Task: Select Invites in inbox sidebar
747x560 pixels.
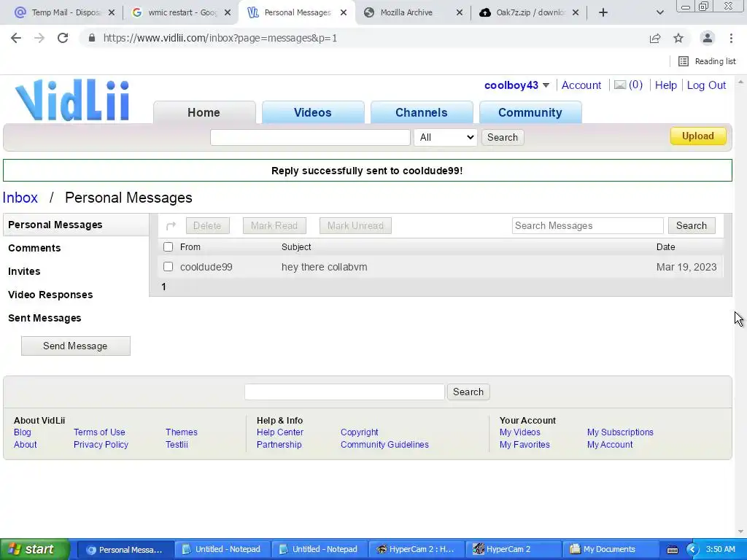Action: (x=24, y=271)
